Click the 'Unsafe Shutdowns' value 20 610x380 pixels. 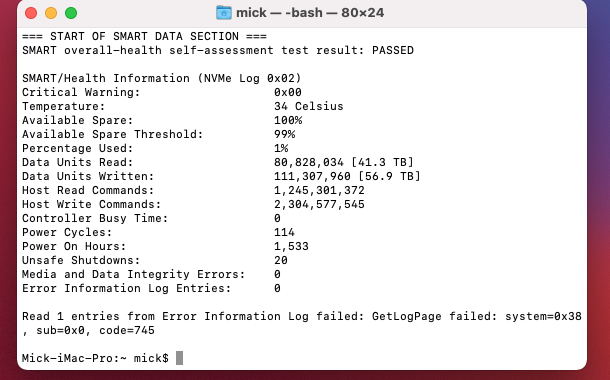click(281, 260)
